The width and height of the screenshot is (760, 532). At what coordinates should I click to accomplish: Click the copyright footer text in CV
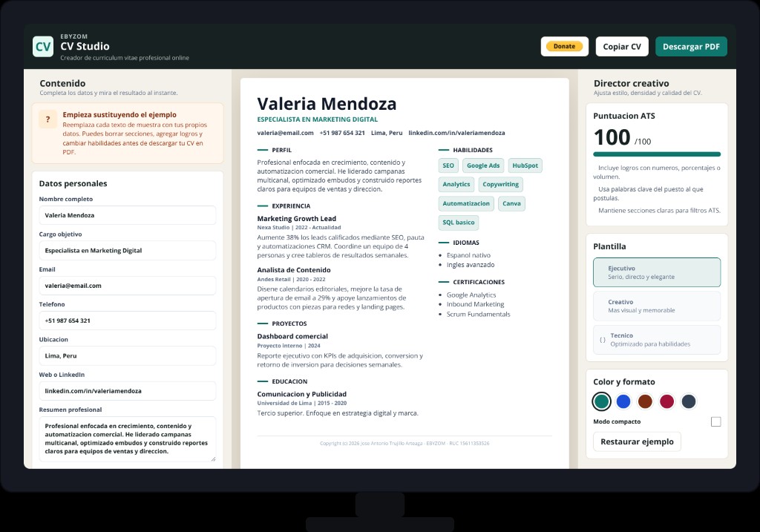click(404, 444)
